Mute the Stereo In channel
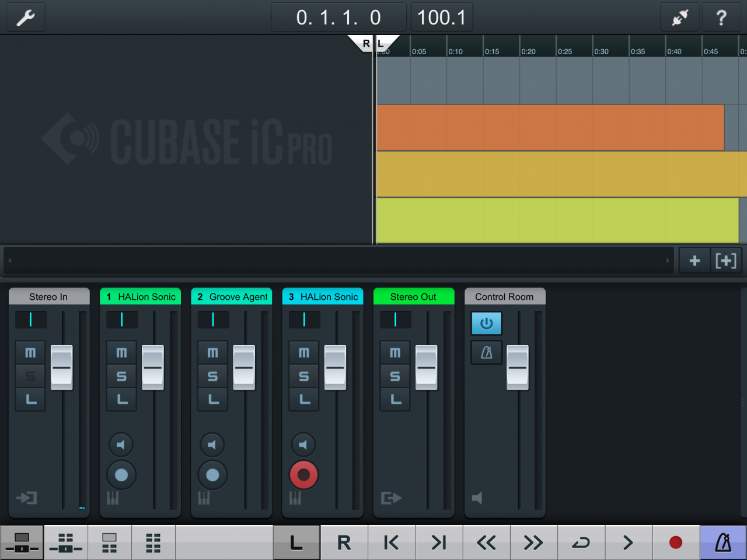Screen dimensions: 747x560 click(x=30, y=353)
